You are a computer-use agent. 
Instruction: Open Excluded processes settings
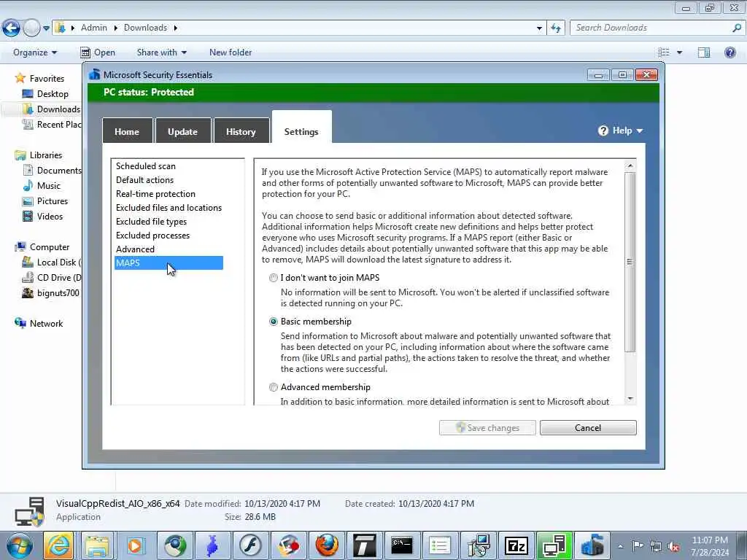pos(153,236)
